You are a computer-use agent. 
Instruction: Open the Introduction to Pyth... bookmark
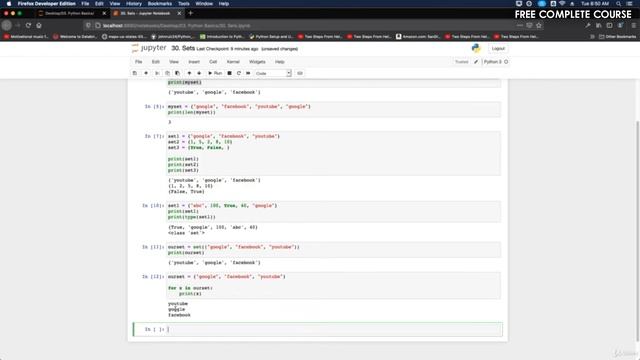click(x=222, y=36)
